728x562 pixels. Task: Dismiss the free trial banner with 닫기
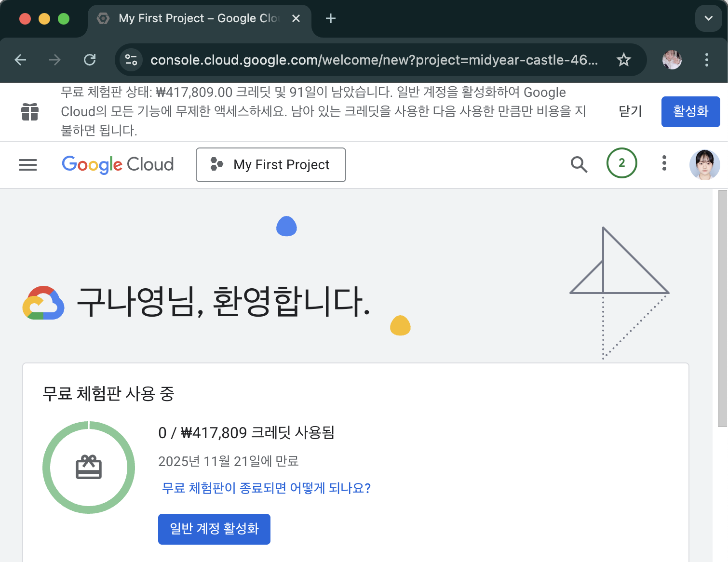click(630, 111)
